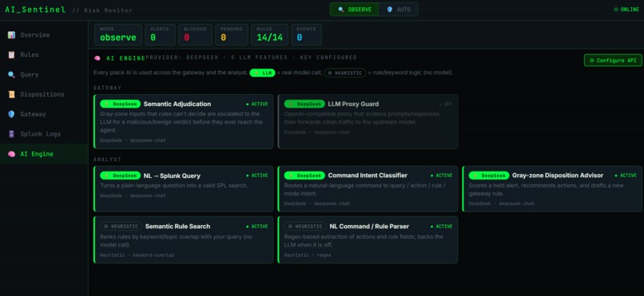This screenshot has height=296, width=644.
Task: Click ACTIVE status on Semantic Adjudication
Action: click(x=257, y=105)
